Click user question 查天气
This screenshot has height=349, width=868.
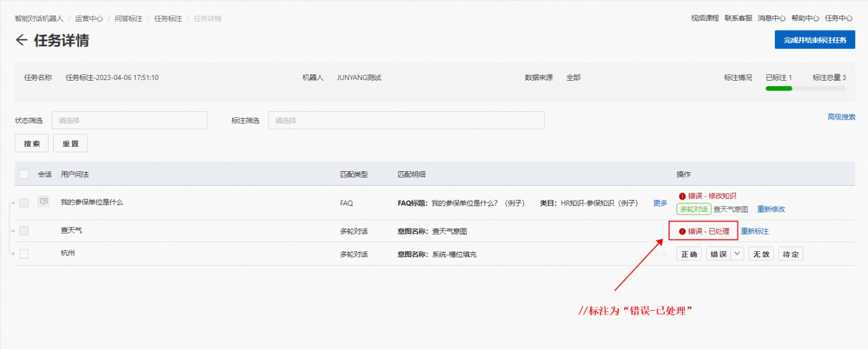[71, 230]
